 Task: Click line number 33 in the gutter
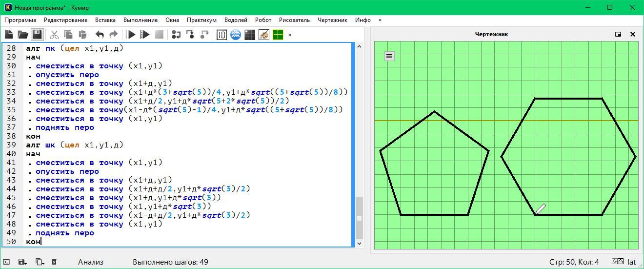(x=11, y=92)
